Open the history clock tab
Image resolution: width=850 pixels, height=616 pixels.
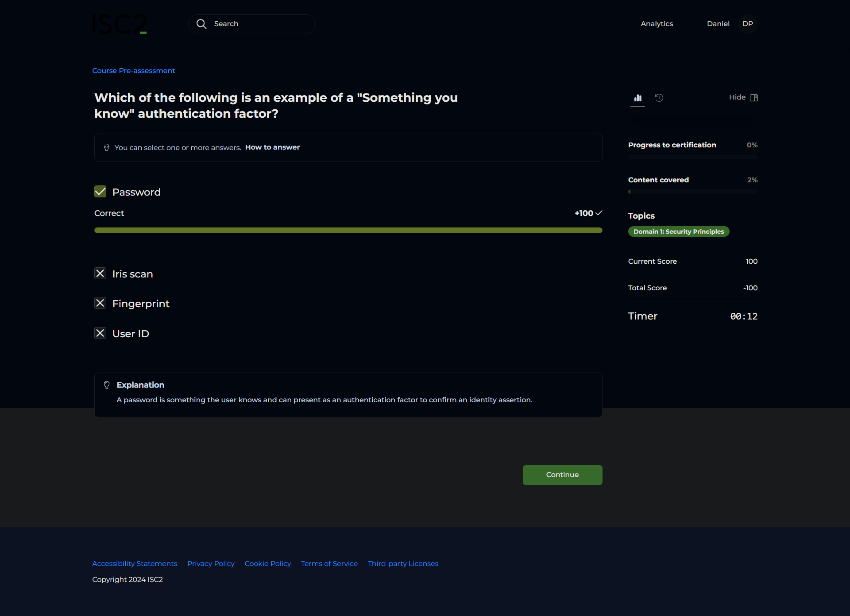point(659,98)
